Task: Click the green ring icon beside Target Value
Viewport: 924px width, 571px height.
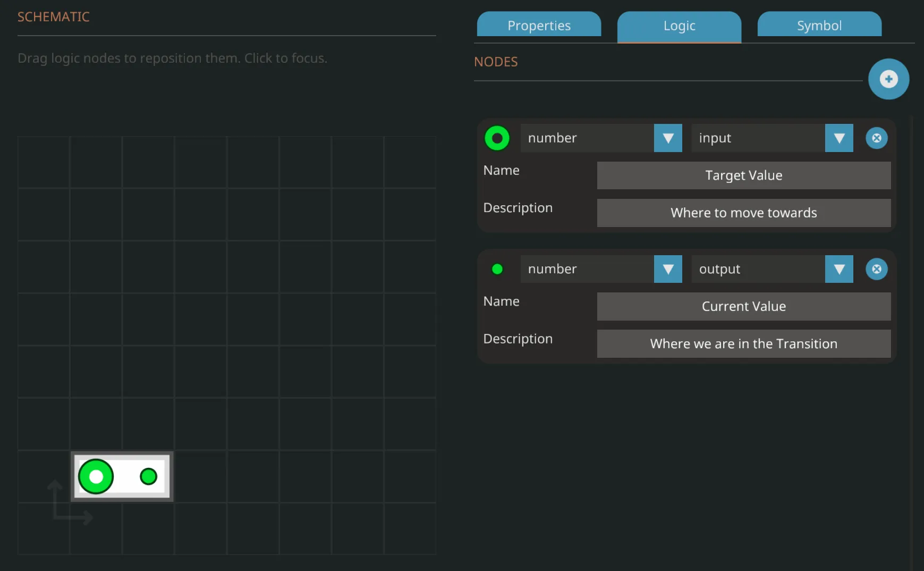Action: (x=497, y=138)
